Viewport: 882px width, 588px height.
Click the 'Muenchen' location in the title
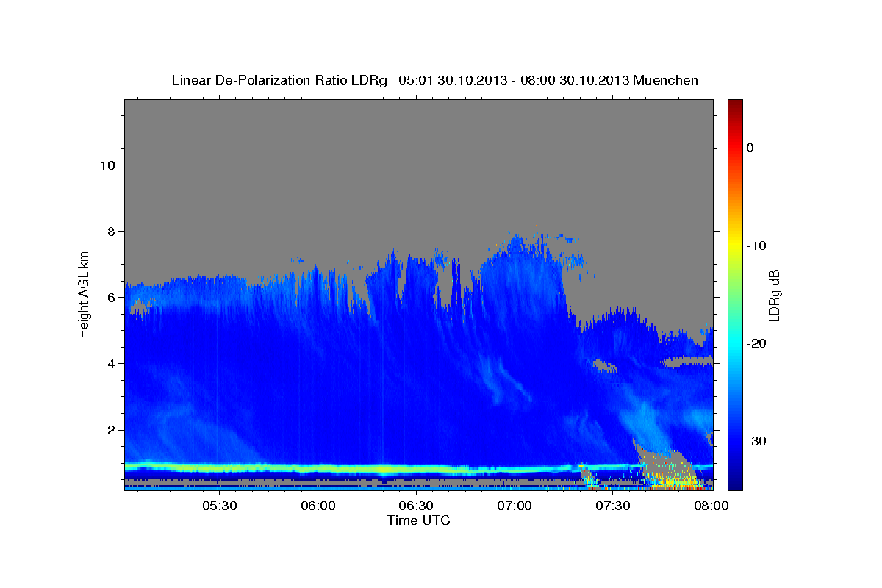[x=666, y=80]
